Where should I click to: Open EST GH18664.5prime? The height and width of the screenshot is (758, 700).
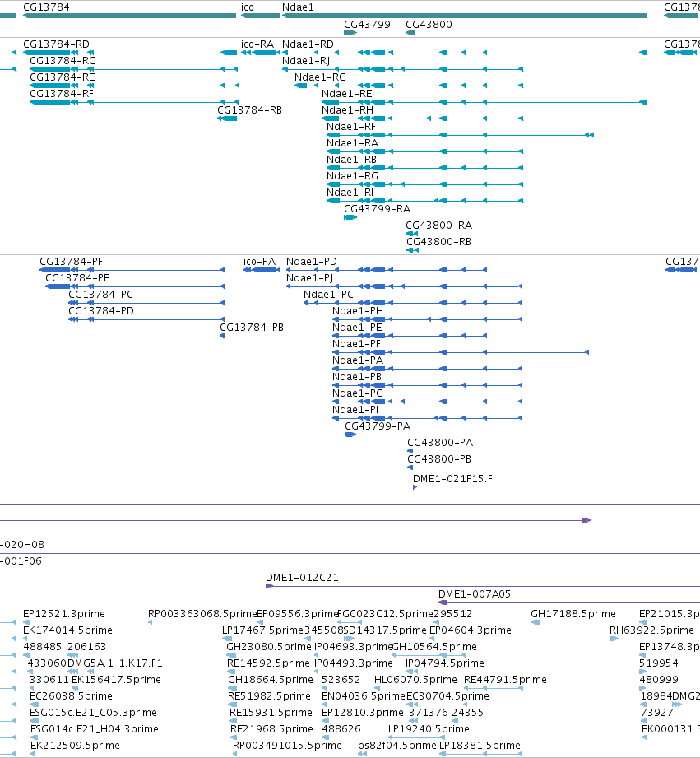271,679
